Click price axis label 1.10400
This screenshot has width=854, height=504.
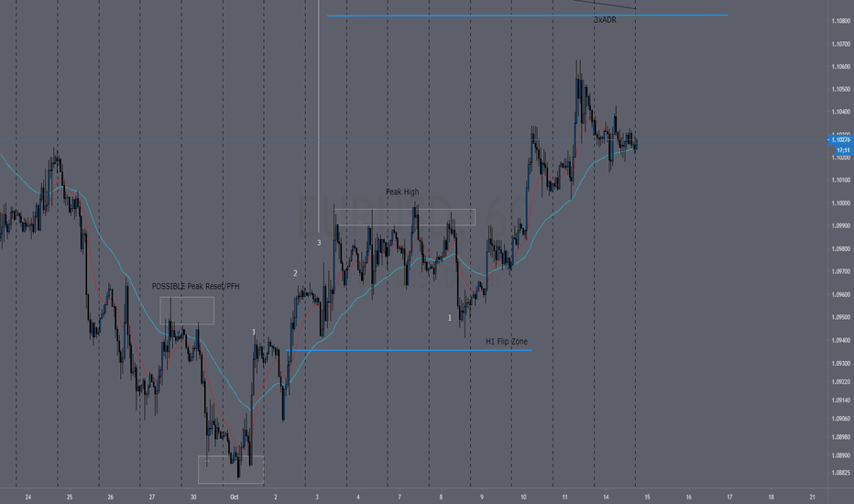841,112
